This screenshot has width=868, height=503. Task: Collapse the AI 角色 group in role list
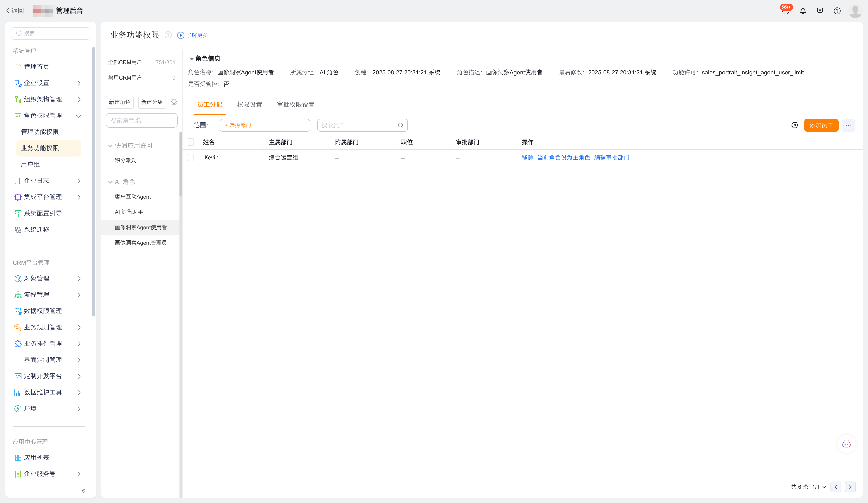(110, 182)
